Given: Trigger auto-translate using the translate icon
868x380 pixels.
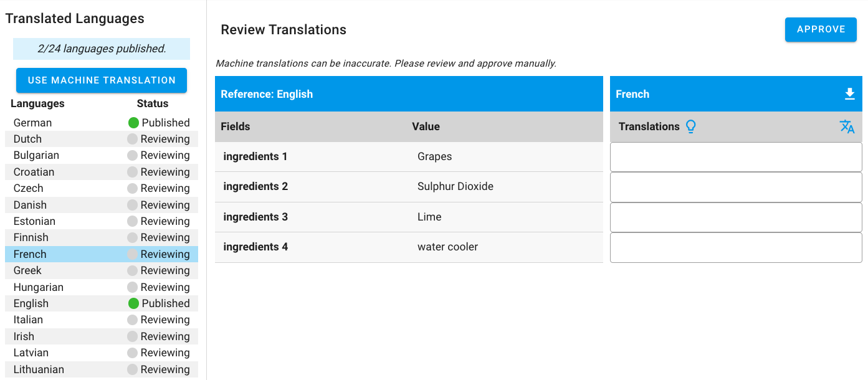Looking at the screenshot, I should click(x=847, y=126).
